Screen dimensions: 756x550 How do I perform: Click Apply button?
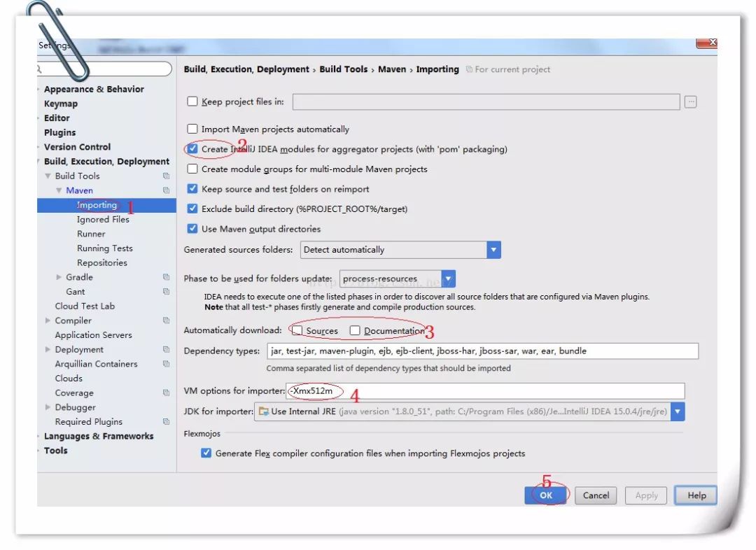646,495
